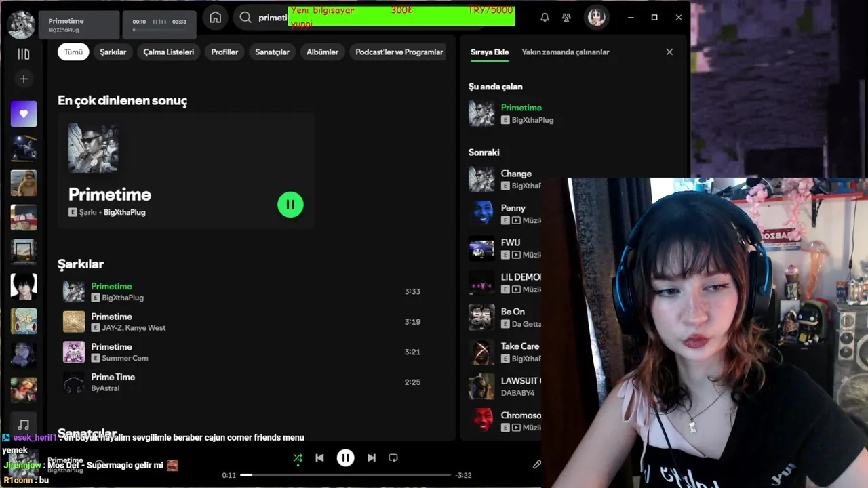Toggle shuffle playback
The height and width of the screenshot is (488, 868).
pos(298,458)
